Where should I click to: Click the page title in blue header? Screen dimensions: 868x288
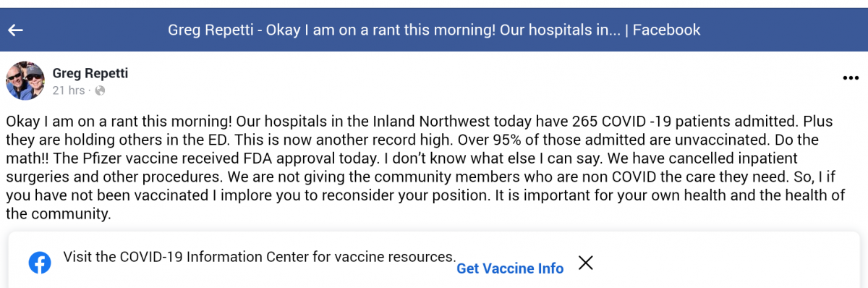(x=434, y=30)
